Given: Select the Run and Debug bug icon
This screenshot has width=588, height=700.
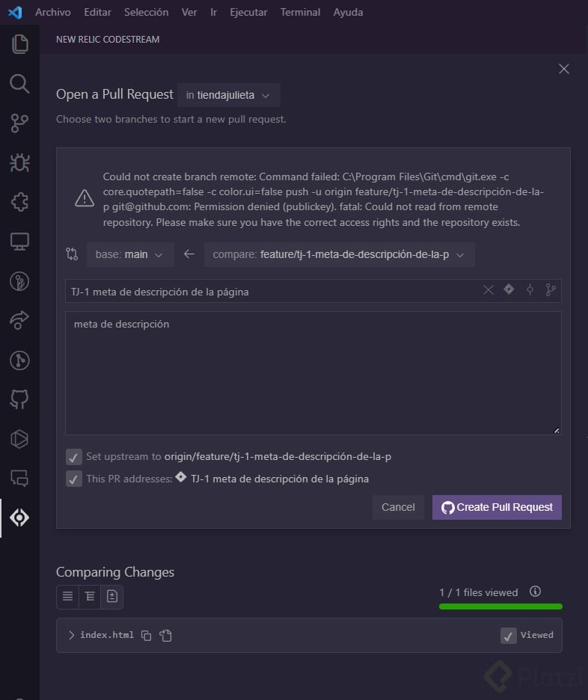Looking at the screenshot, I should click(20, 163).
